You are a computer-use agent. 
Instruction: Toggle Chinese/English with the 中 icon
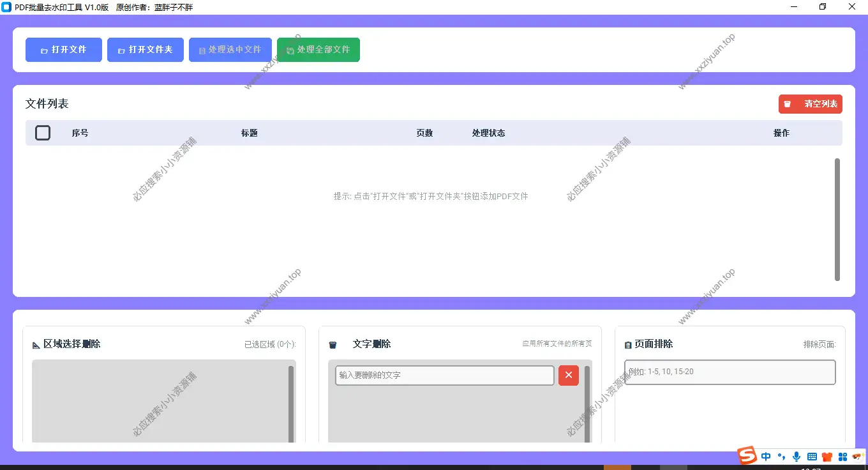tap(765, 456)
